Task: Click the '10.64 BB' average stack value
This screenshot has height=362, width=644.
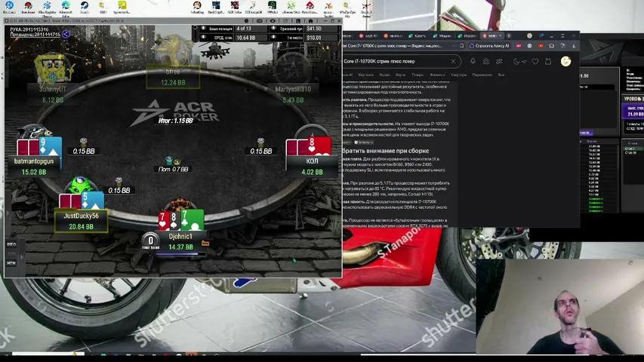Action: coord(246,38)
